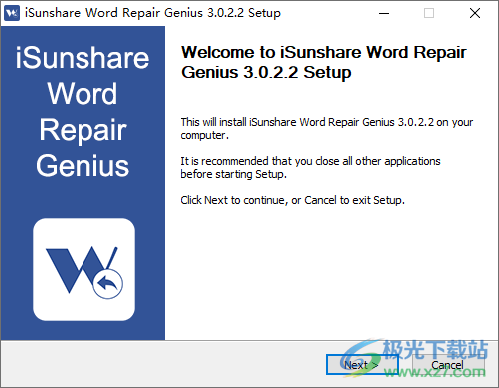Cancel the iSunshare setup wizard

click(x=448, y=364)
